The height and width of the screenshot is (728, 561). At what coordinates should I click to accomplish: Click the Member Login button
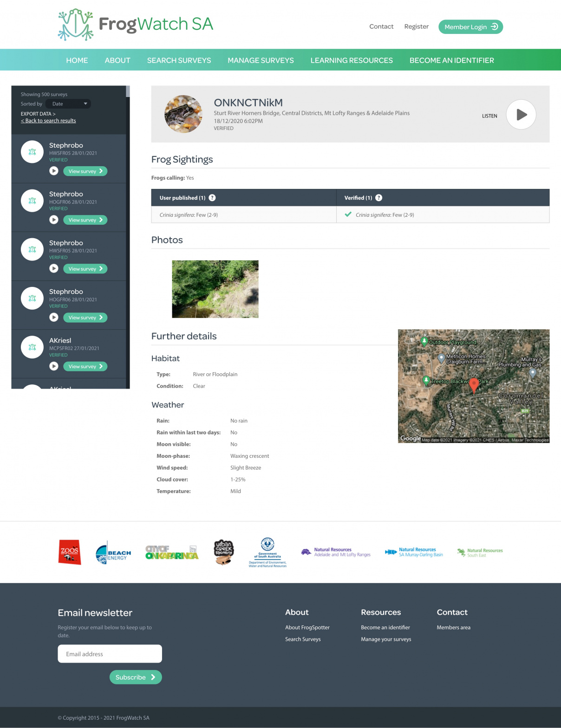click(470, 27)
